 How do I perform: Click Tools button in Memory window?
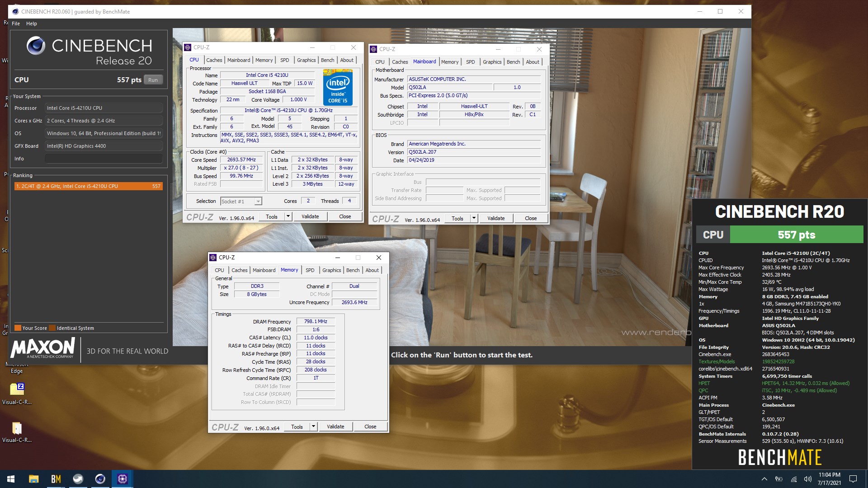click(297, 427)
